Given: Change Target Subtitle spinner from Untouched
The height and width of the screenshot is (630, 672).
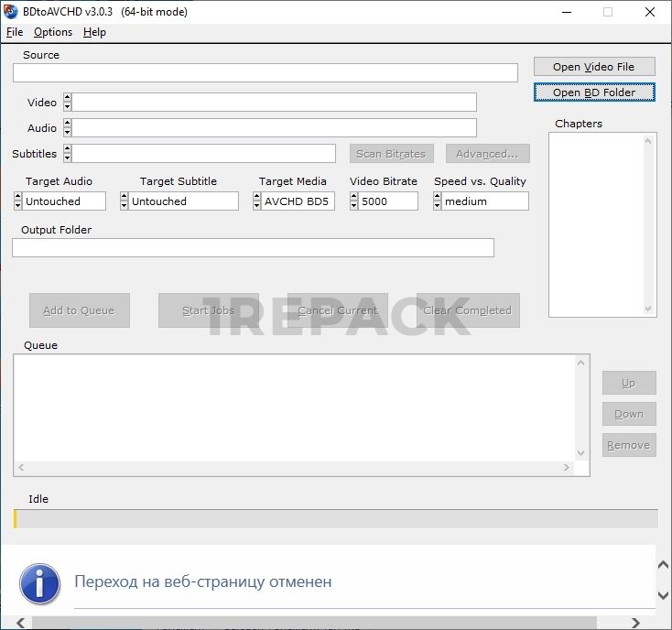Looking at the screenshot, I should point(125,201).
